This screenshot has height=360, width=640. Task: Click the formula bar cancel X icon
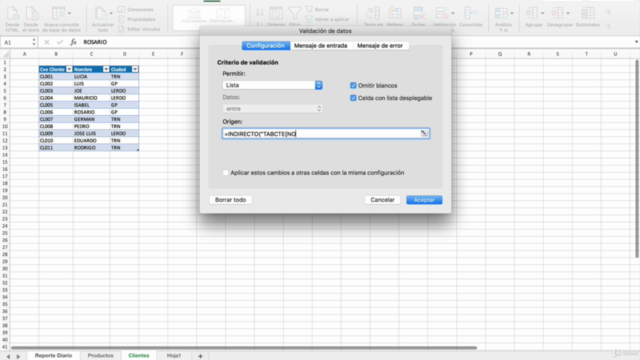[x=47, y=42]
